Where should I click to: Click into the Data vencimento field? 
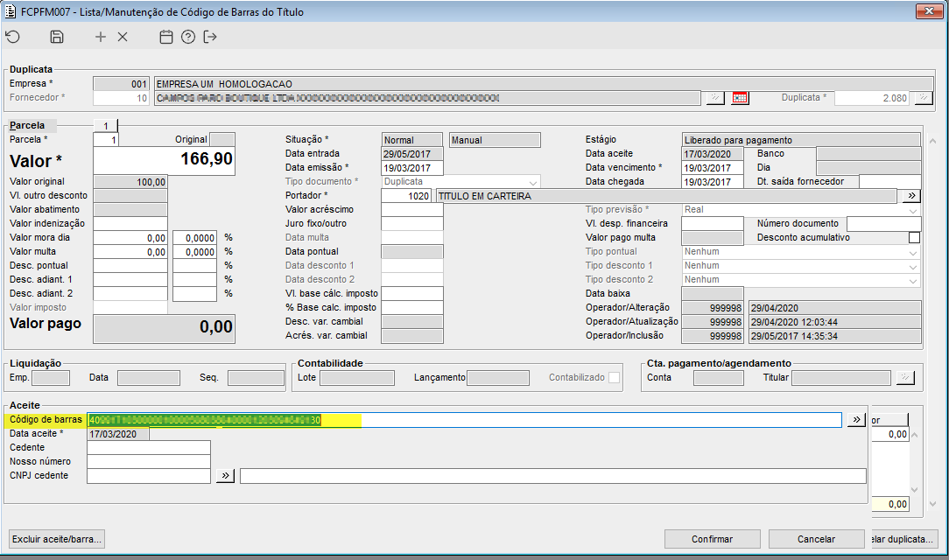point(712,168)
